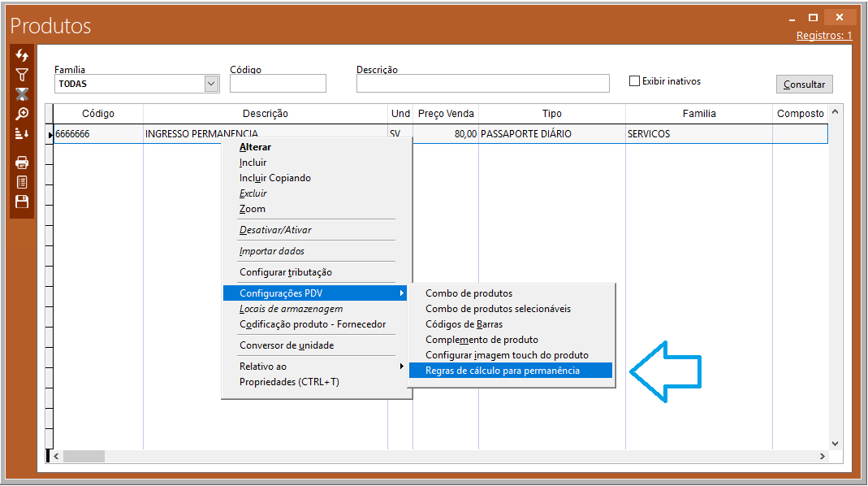Click the floppy disk save icon
This screenshot has height=486, width=868.
22,202
